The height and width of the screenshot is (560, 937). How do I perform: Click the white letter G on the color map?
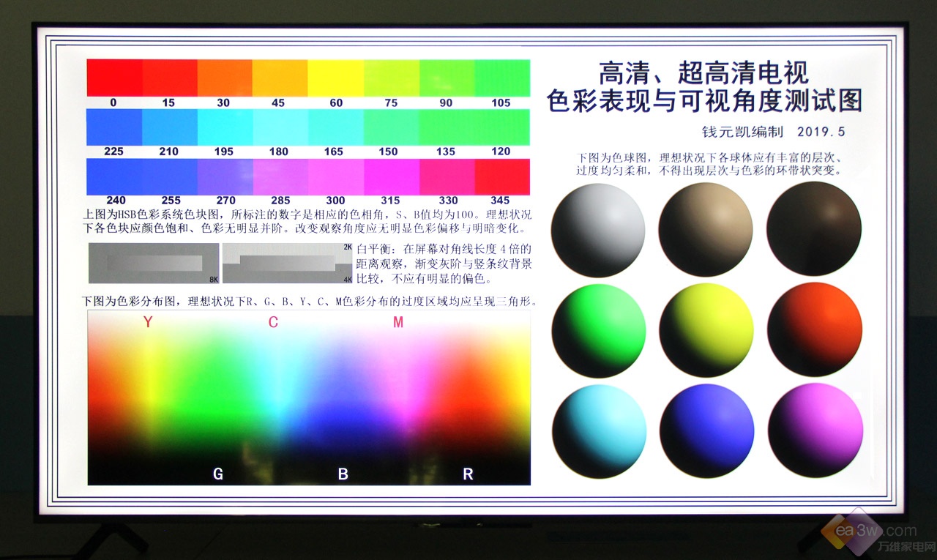point(218,474)
